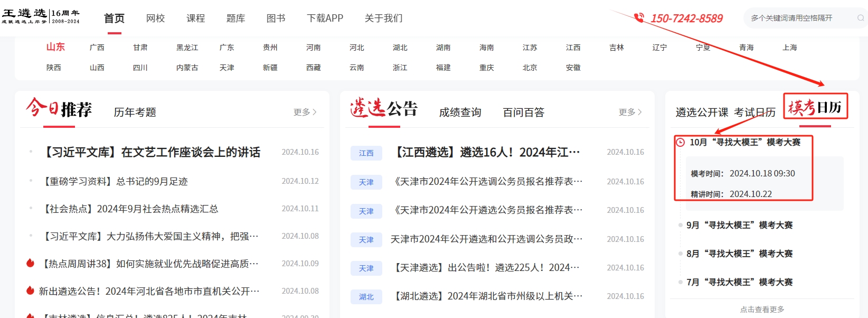Expand 更多 in the 遴选公告 panel
The image size is (868, 318).
click(630, 112)
